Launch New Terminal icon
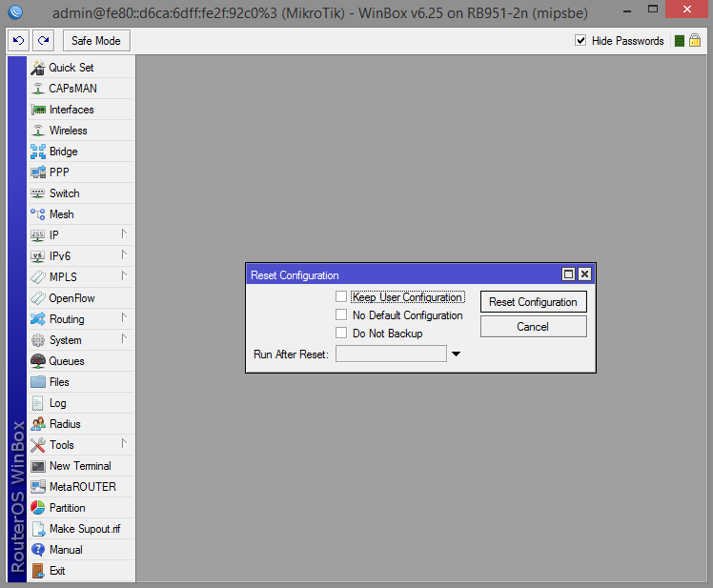The image size is (713, 588). [x=38, y=466]
